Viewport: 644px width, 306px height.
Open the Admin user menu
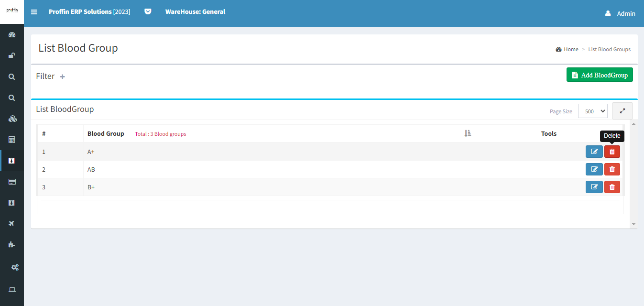pos(620,13)
